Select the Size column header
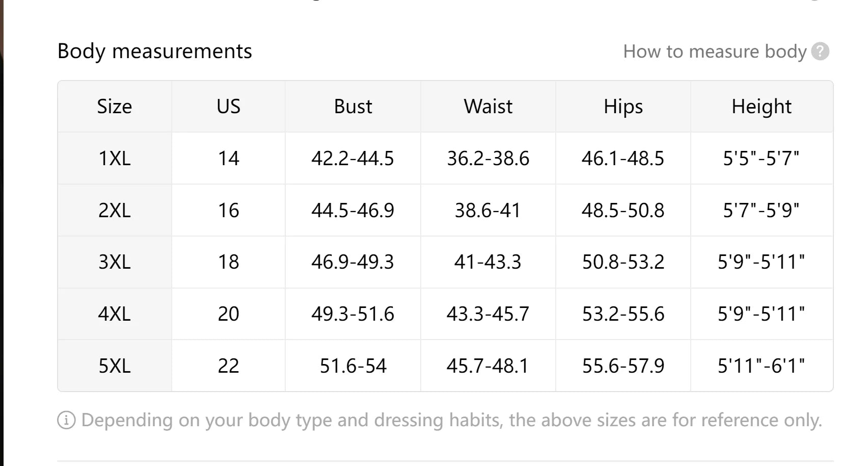 coord(115,107)
